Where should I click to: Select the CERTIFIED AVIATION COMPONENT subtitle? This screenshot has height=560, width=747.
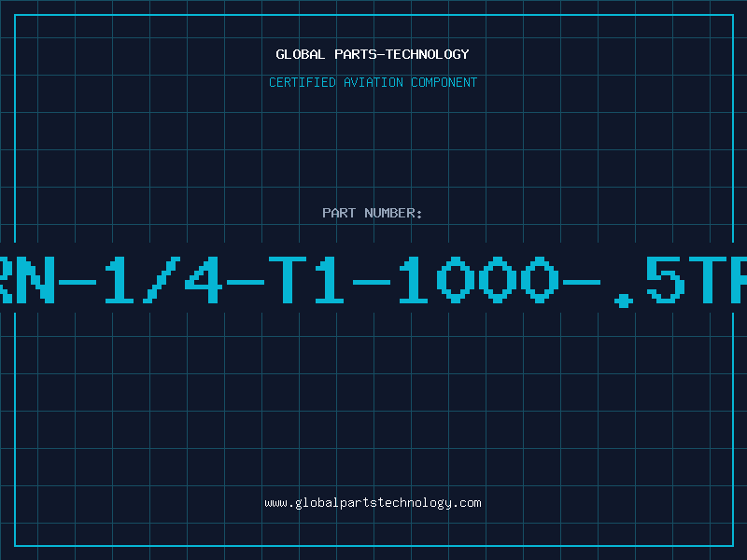pyautogui.click(x=373, y=82)
